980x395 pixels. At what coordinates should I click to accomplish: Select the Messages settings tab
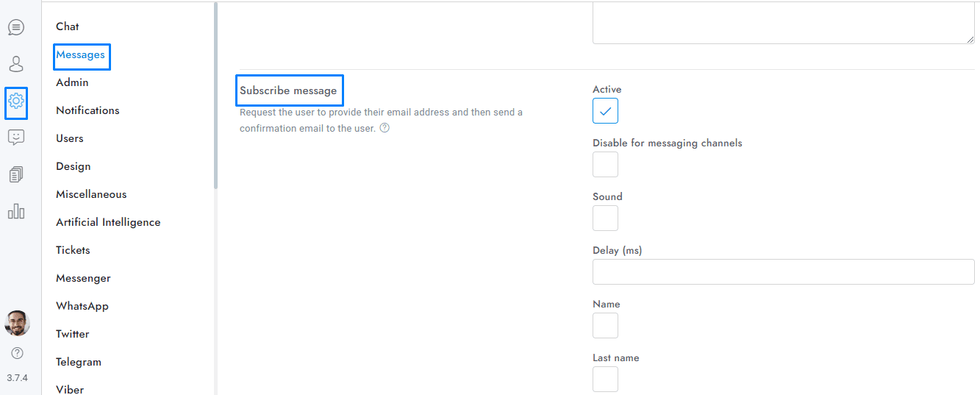(x=81, y=54)
